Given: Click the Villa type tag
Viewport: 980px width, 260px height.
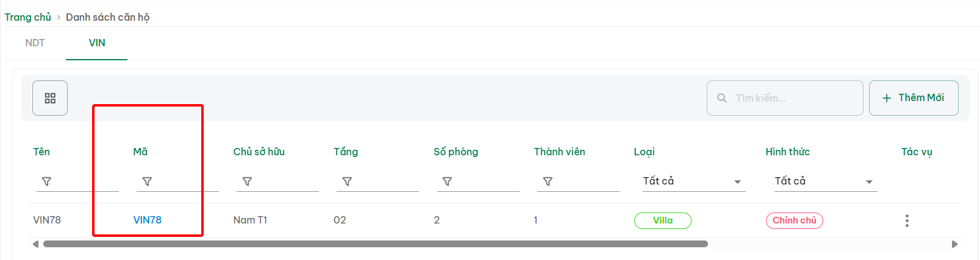Looking at the screenshot, I should (662, 220).
